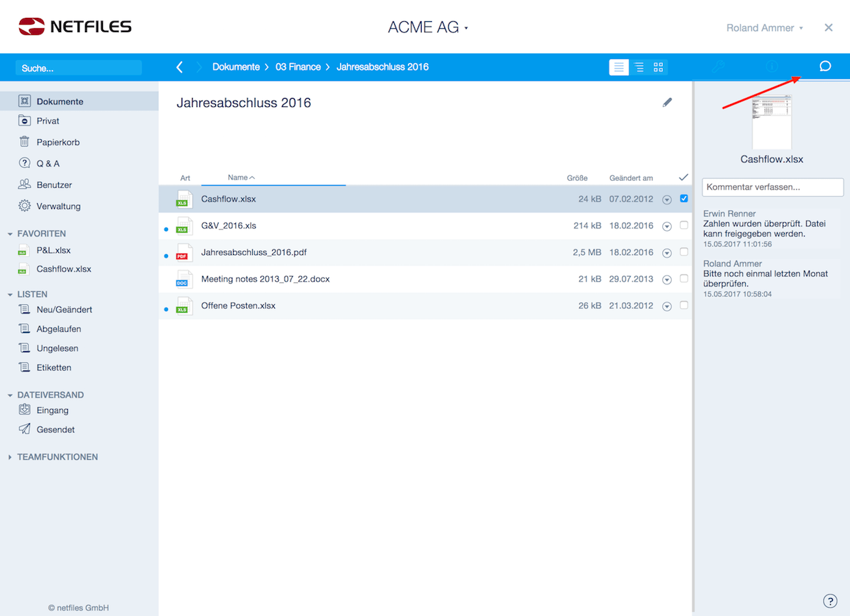Navigate to 03 Finance breadcrumb
850x616 pixels.
[x=297, y=67]
